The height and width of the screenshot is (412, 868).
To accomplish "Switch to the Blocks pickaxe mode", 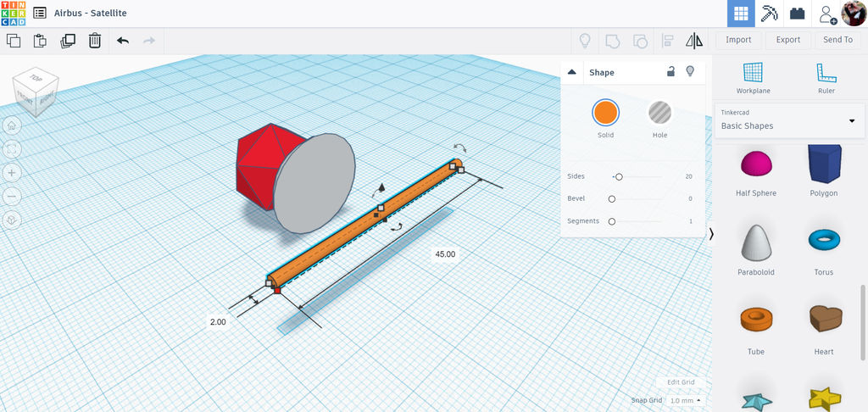I will click(x=770, y=14).
